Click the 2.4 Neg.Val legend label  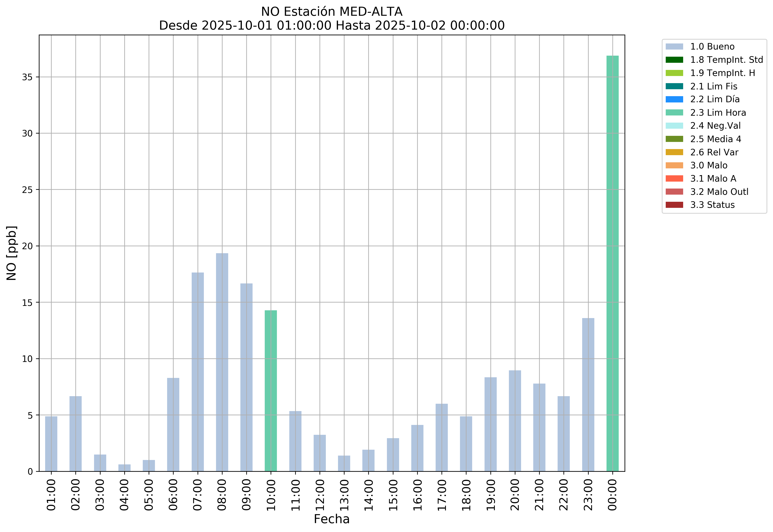click(x=715, y=126)
